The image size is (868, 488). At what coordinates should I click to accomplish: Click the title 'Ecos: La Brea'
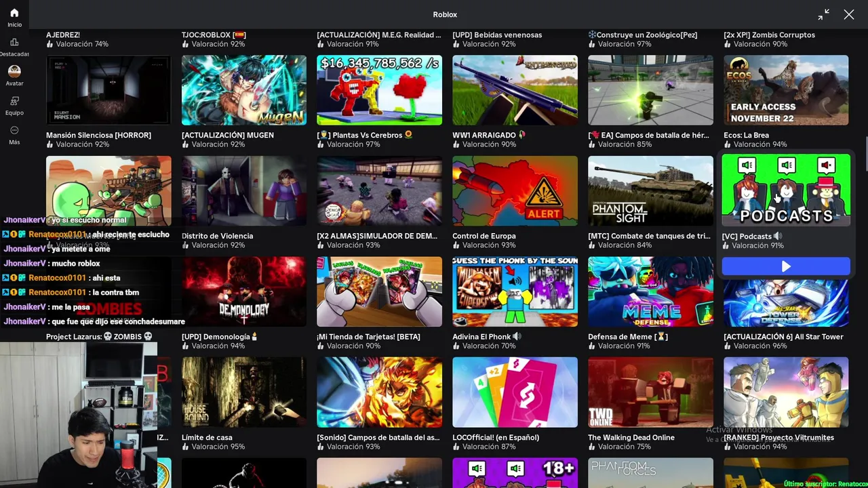(x=746, y=135)
